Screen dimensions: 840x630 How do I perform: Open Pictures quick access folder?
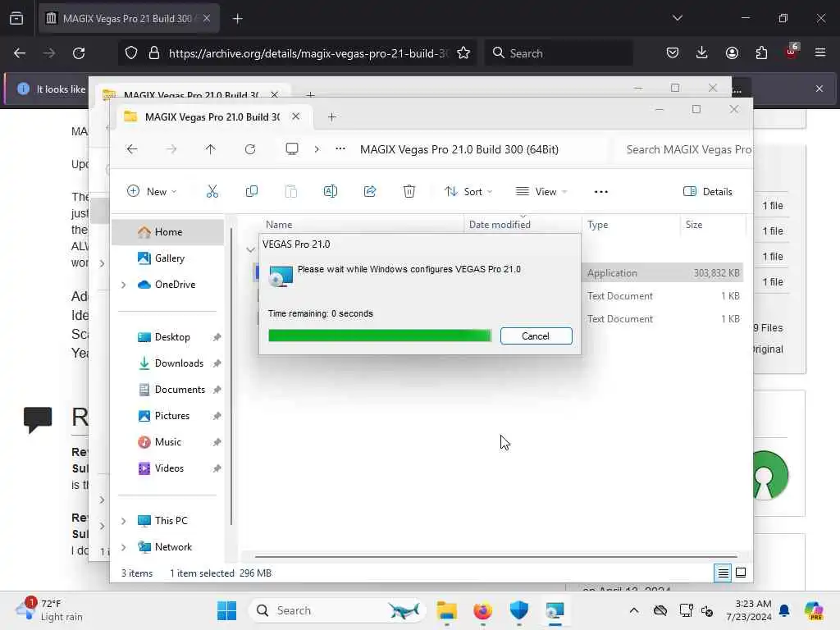172,416
